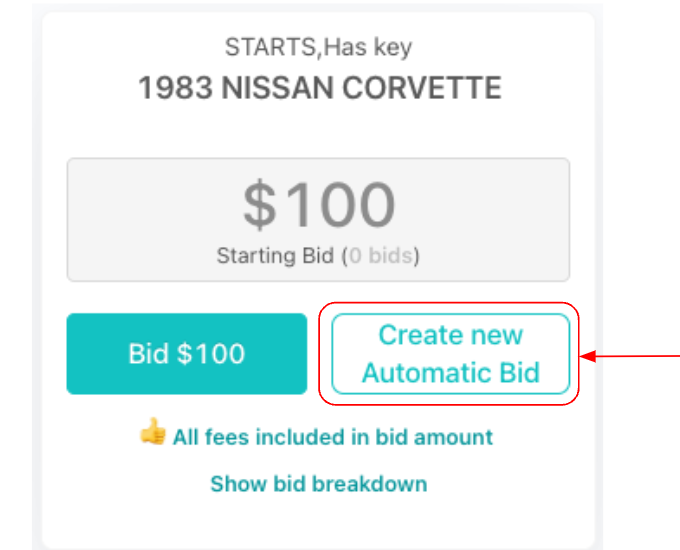Click the thumbs-up icon beside fees text
The width and height of the screenshot is (680, 550).
click(x=152, y=435)
